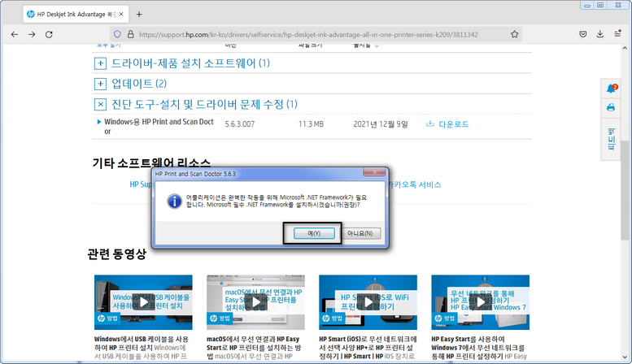Screen dimensions: 632x364
Task: Open the Firefox application menu
Action: (x=617, y=35)
